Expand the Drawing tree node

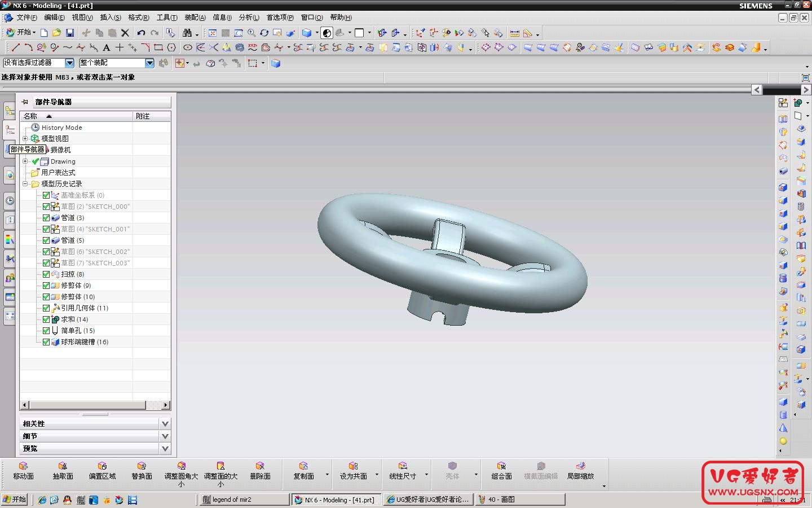point(25,161)
